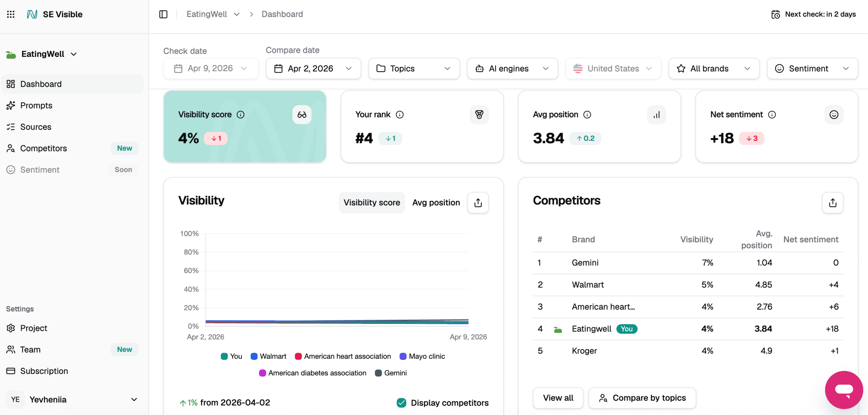Switch chart to Avg position

tap(436, 203)
